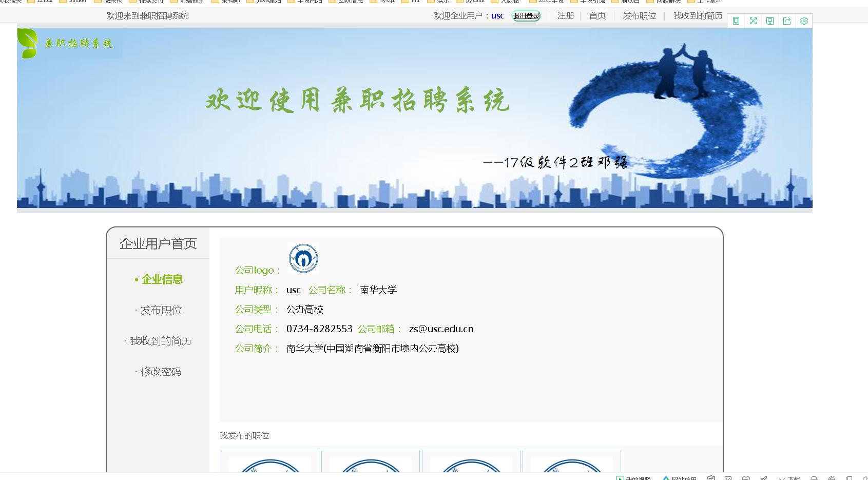Click the first job posting under 我发布的职位
This screenshot has height=480, width=868.
pyautogui.click(x=269, y=465)
